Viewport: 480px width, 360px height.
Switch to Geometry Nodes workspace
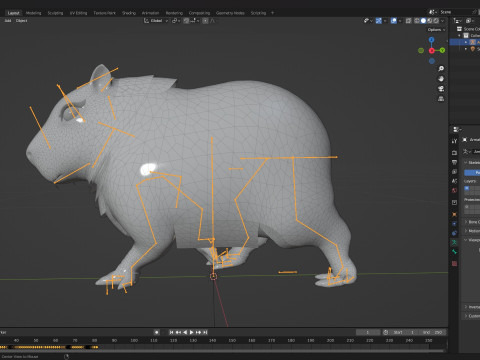point(230,13)
